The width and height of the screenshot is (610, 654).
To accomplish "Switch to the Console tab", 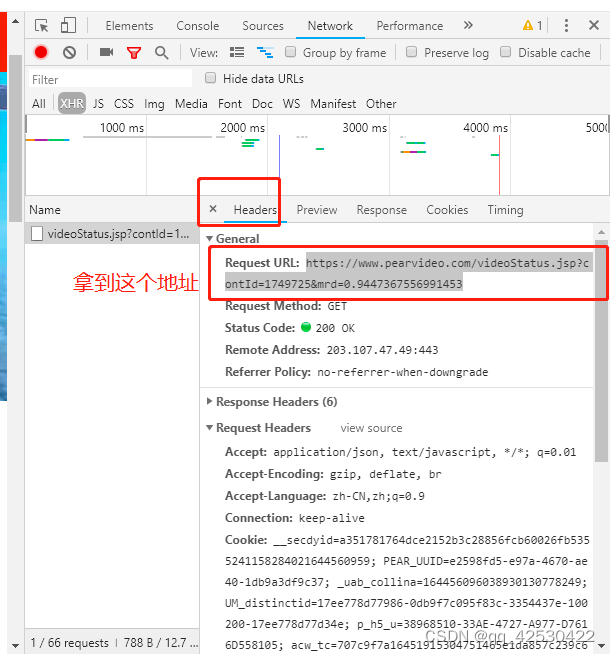I will pyautogui.click(x=198, y=26).
